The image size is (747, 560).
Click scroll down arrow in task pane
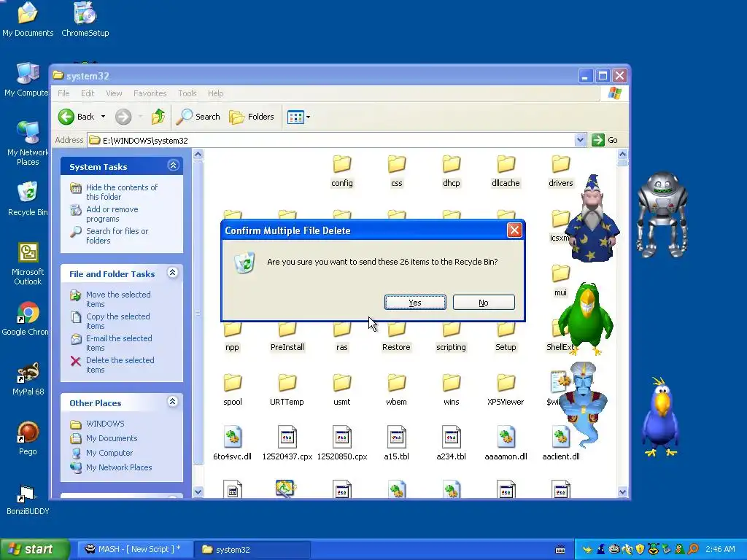198,492
